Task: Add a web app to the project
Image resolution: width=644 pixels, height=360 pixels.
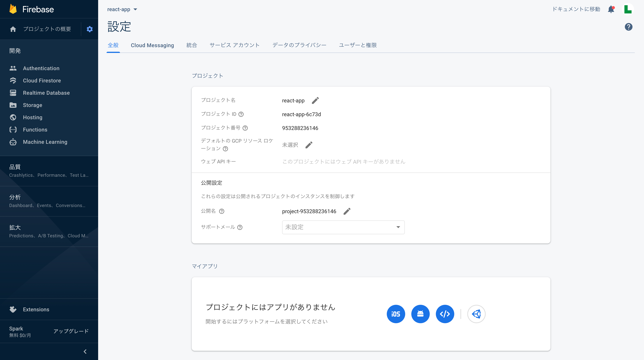Action: click(445, 314)
